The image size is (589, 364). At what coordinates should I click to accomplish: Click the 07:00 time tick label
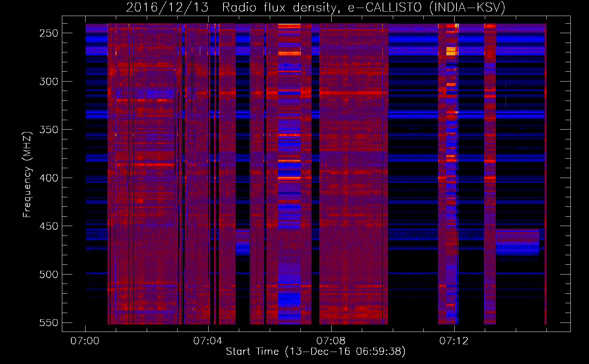(85, 341)
